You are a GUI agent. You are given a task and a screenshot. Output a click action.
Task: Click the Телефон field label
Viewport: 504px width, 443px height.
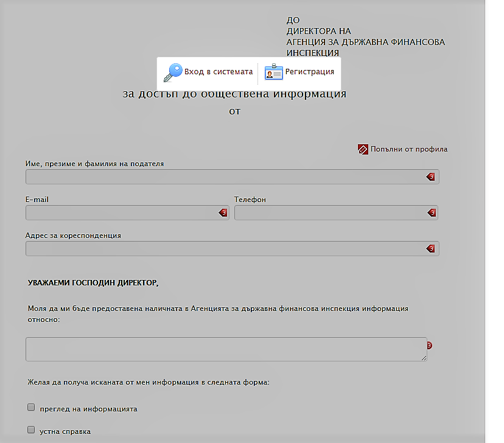click(250, 200)
